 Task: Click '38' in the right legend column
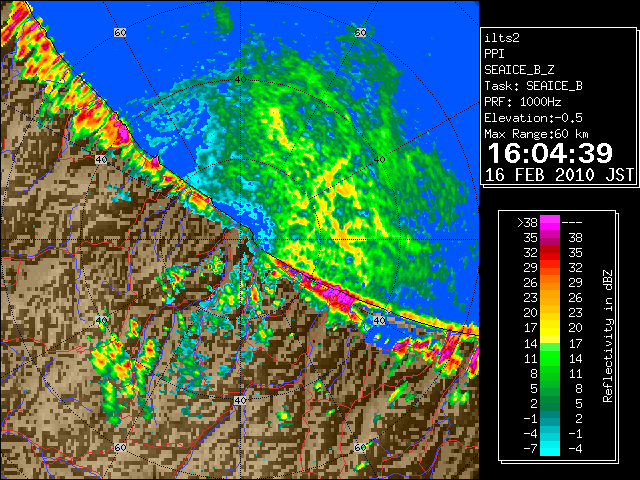576,238
